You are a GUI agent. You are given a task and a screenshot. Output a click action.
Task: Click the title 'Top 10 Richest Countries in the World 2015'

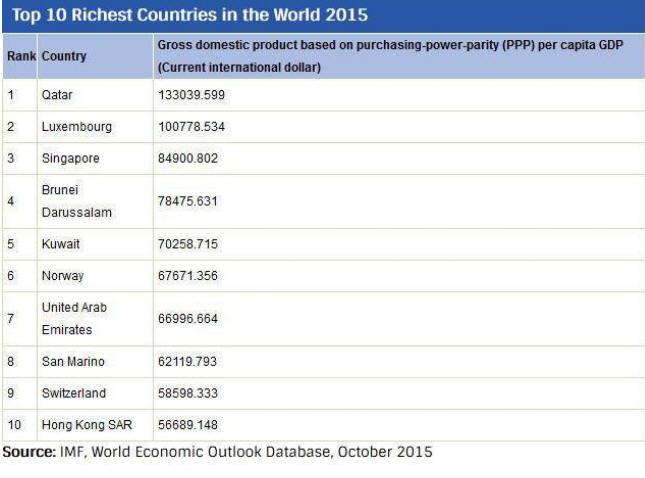point(190,15)
